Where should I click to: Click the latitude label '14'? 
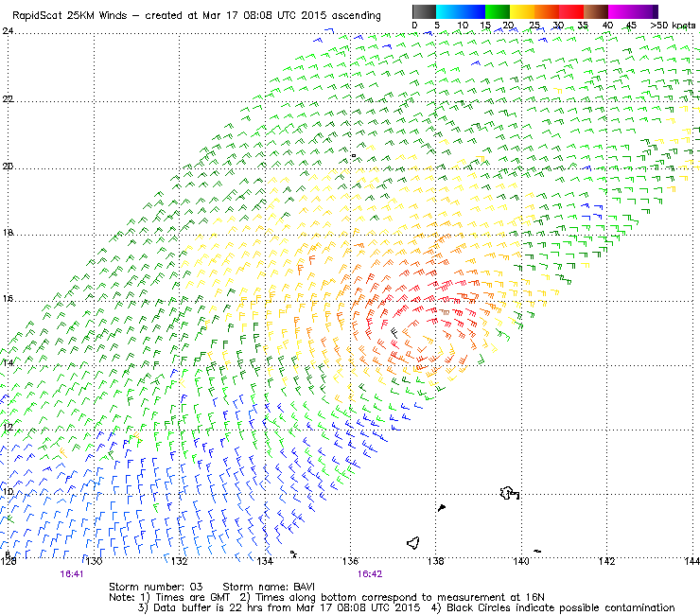8,363
